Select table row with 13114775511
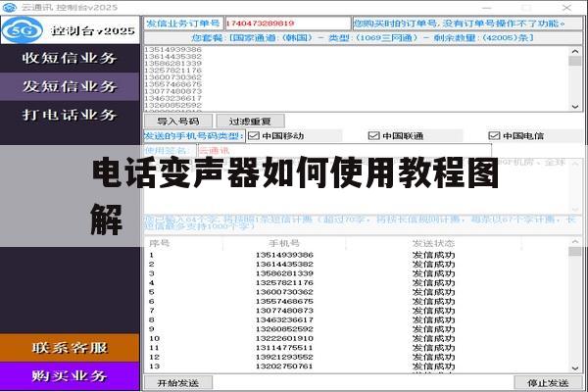 click(357, 348)
